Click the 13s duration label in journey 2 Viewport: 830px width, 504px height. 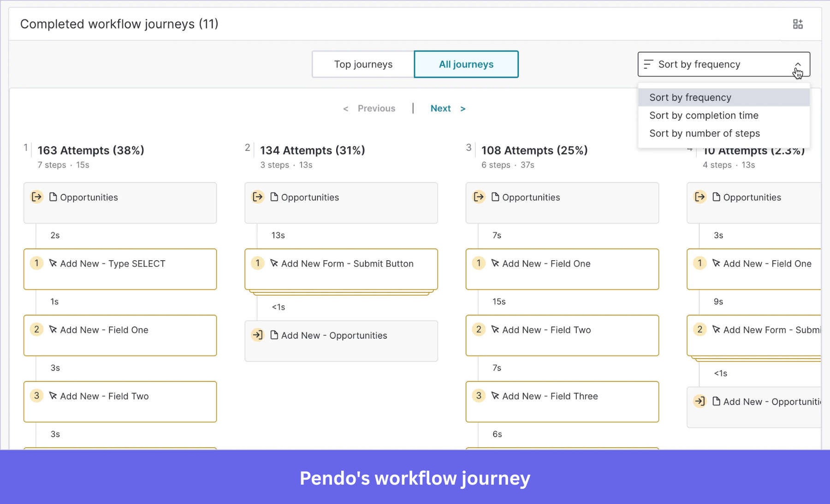coord(278,235)
